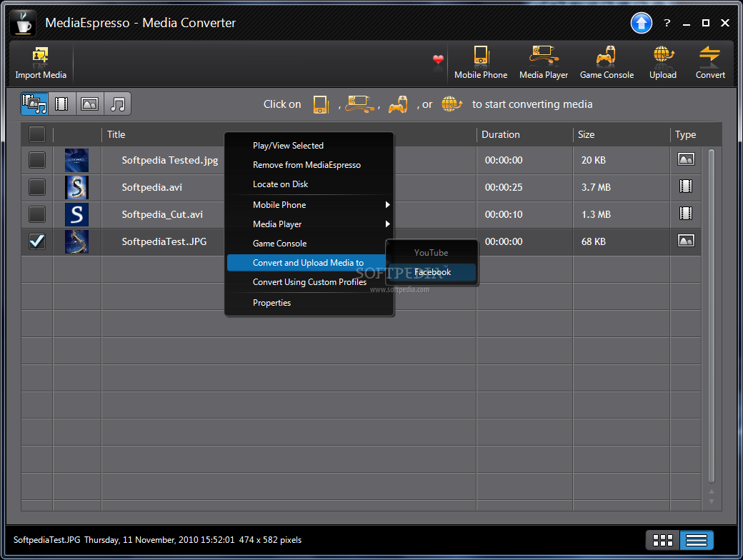Click the phone icon in the hint bar
743x560 pixels.
coord(321,104)
